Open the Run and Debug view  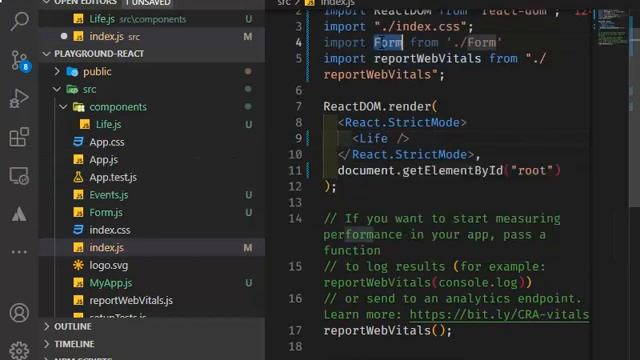tap(19, 99)
